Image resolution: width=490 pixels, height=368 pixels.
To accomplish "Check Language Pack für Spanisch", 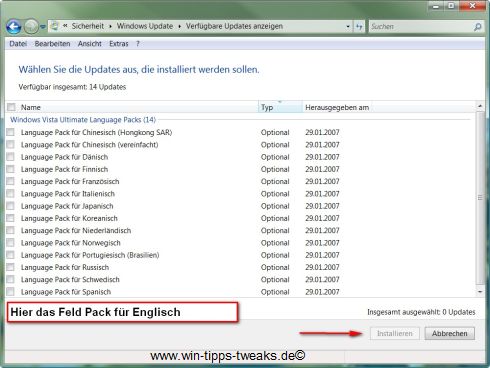I will pyautogui.click(x=11, y=292).
